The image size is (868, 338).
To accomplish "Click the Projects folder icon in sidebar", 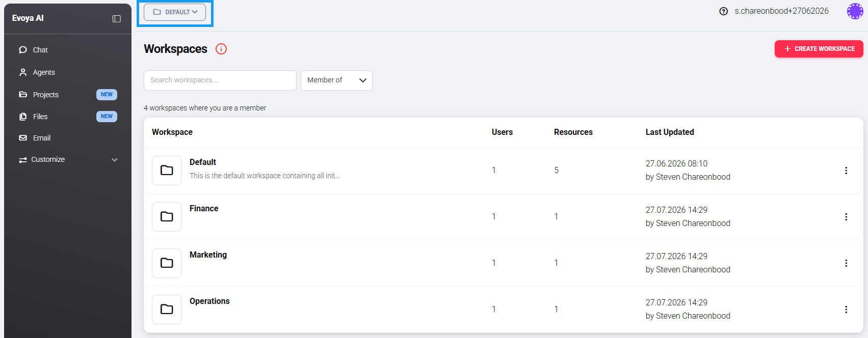I will point(23,95).
